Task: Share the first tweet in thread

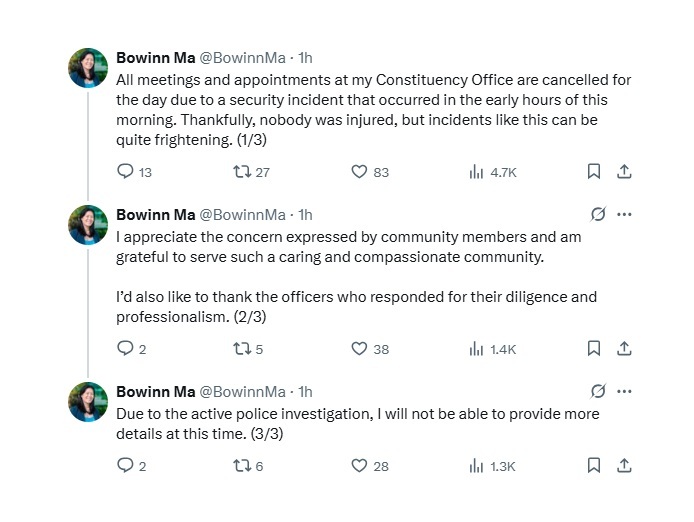Action: pyautogui.click(x=624, y=171)
